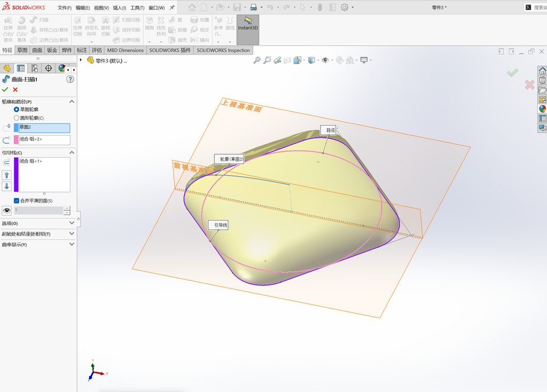Move guide curve up with the up arrow
The image size is (547, 392).
click(6, 175)
